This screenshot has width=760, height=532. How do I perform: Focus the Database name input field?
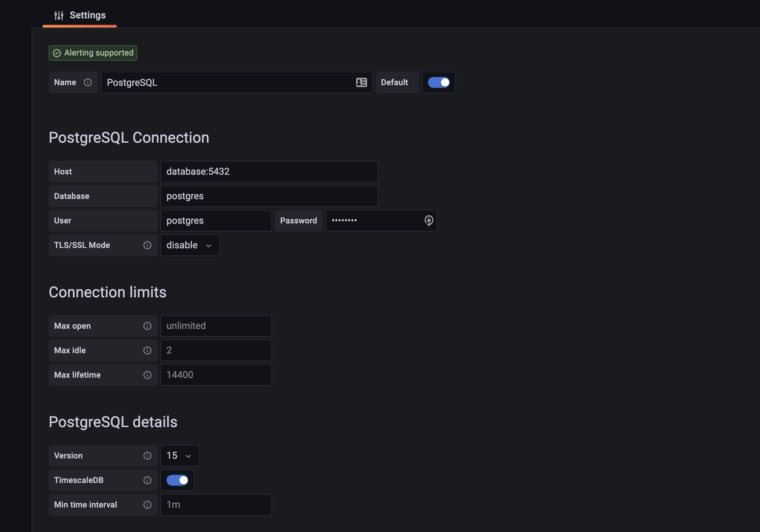[x=269, y=196]
